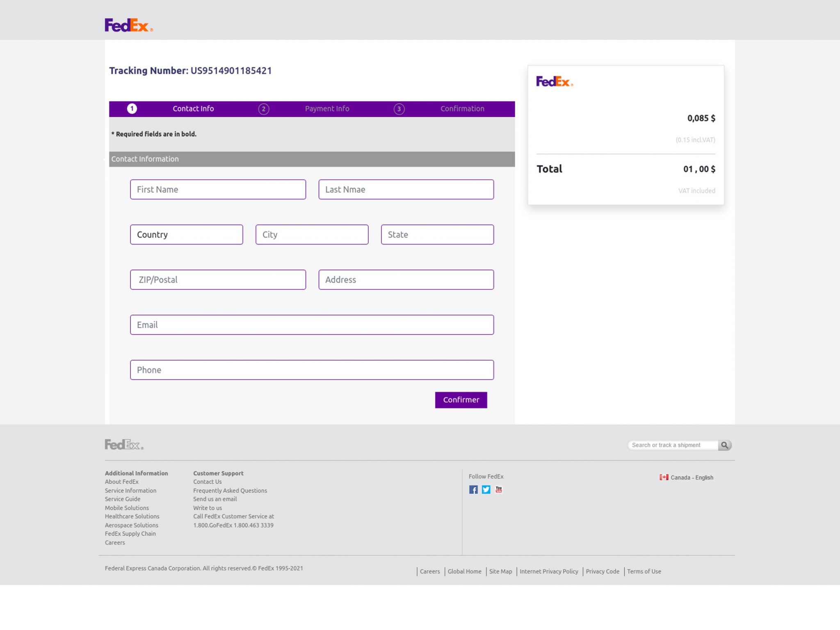Open FedEx Facebook page icon
Image resolution: width=840 pixels, height=630 pixels.
(473, 490)
